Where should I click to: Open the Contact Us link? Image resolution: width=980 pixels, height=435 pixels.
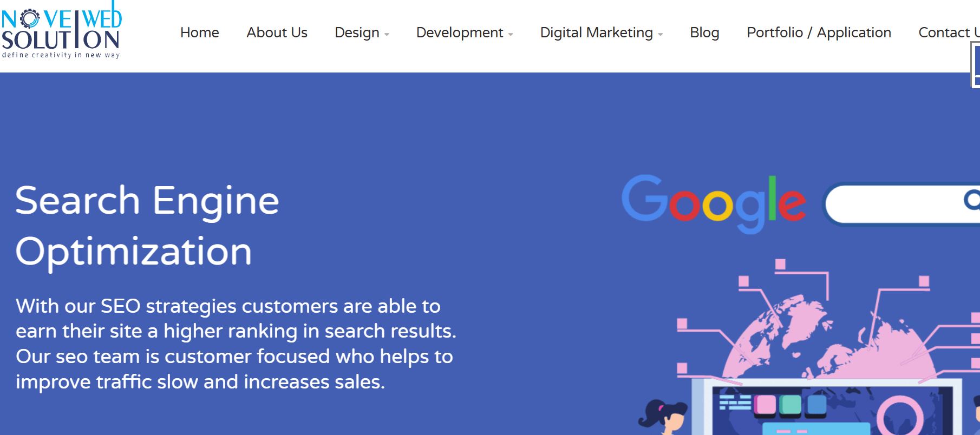pos(949,32)
